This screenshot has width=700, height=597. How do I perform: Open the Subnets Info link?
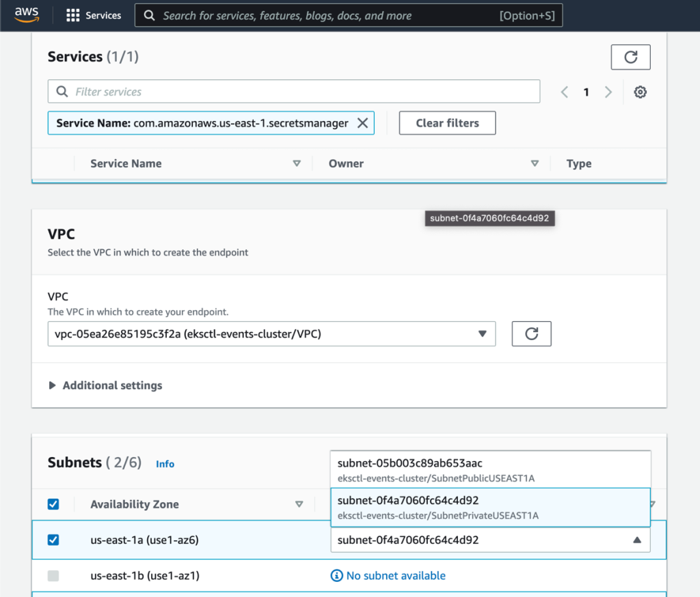click(165, 464)
